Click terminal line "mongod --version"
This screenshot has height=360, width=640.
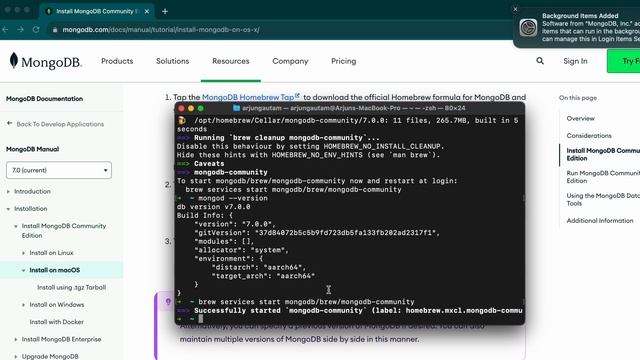click(233, 198)
